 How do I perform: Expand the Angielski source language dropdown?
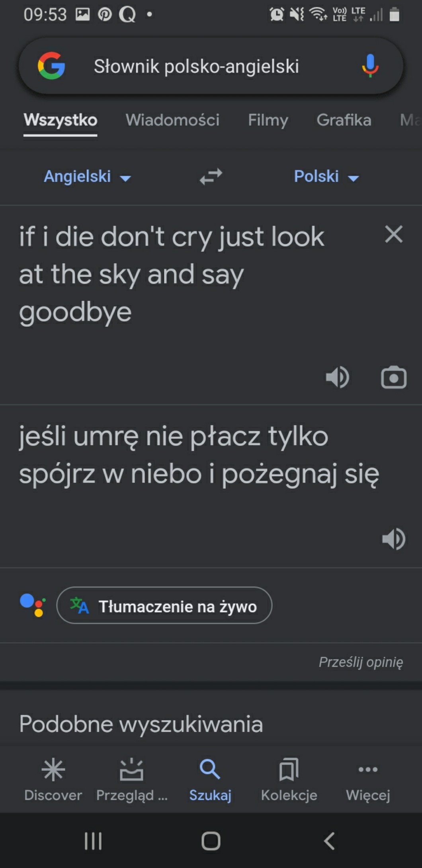[x=87, y=177]
